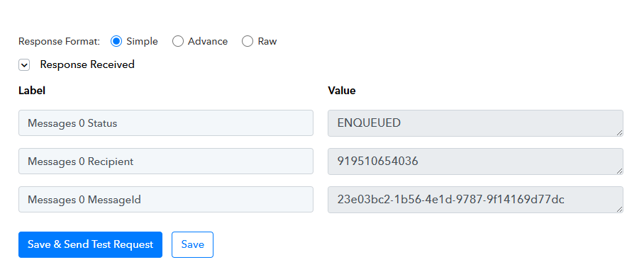
Task: Click the ENQUEUED value text area
Action: (x=475, y=123)
